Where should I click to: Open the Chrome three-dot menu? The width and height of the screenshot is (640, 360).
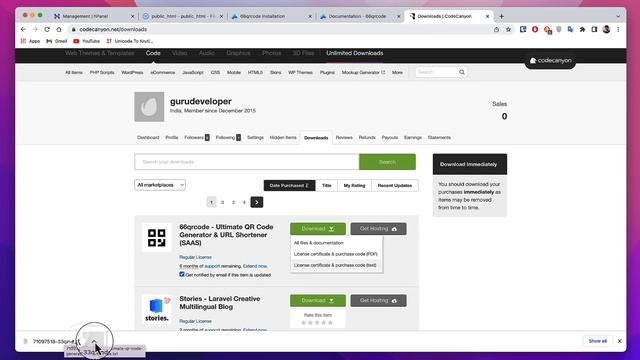(618, 29)
